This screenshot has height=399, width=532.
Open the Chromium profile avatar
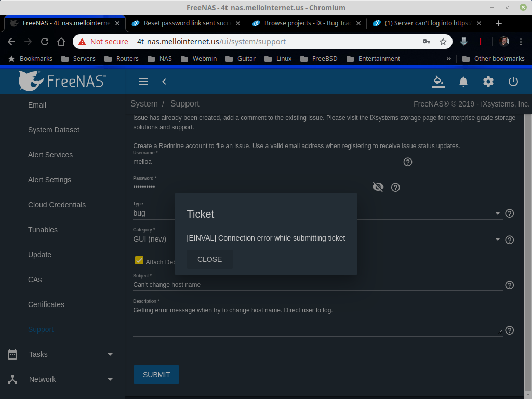tap(504, 42)
